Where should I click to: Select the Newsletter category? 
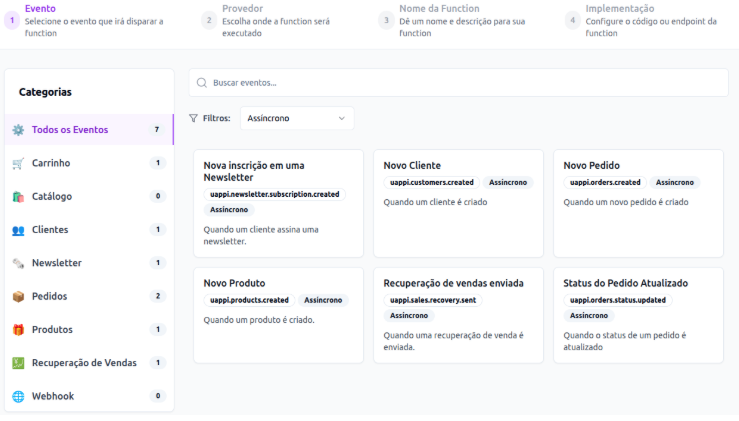click(89, 263)
